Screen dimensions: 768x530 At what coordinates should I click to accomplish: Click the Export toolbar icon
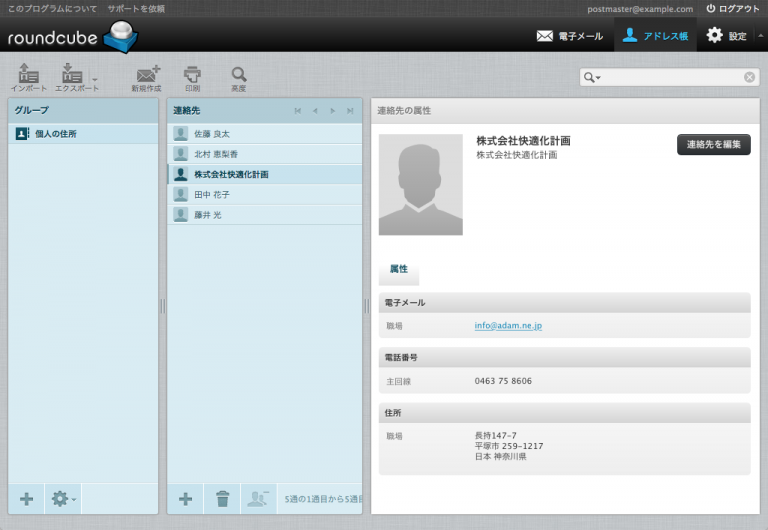[72, 76]
